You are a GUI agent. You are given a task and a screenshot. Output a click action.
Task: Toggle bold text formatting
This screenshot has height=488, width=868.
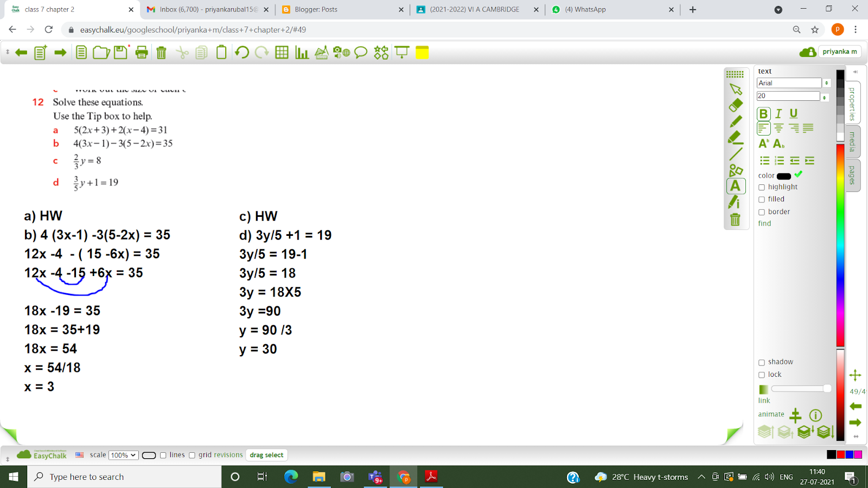(x=763, y=114)
